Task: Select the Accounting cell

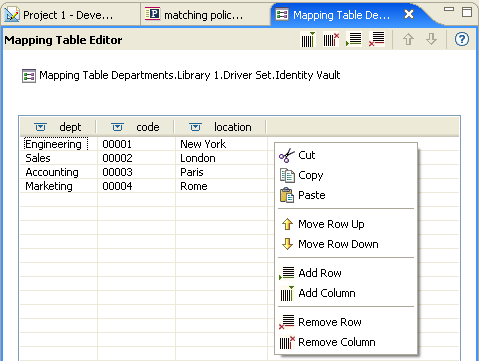Action: click(x=59, y=172)
